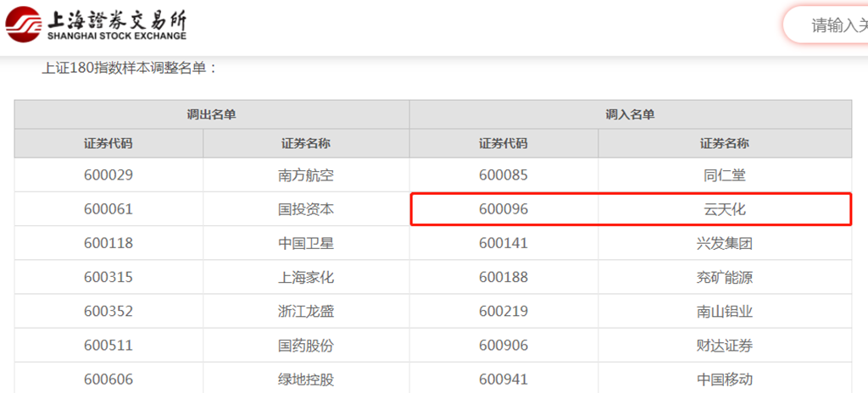Select 中国卫星 in the removed list
The width and height of the screenshot is (868, 393).
click(306, 243)
